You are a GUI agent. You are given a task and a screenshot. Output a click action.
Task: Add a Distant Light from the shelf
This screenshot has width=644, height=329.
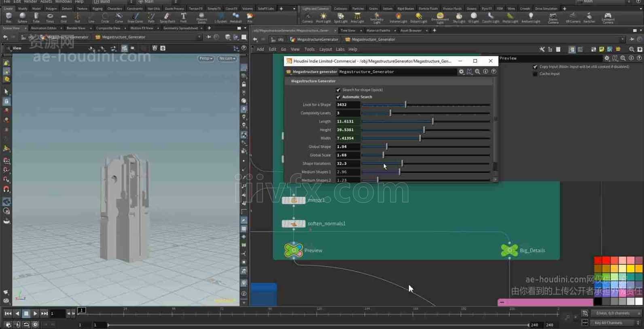tap(418, 17)
